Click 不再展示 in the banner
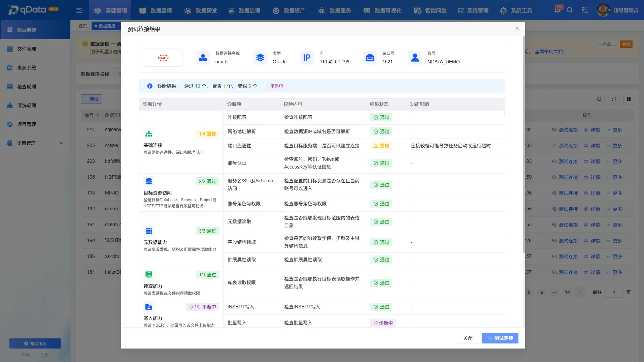 (x=607, y=44)
